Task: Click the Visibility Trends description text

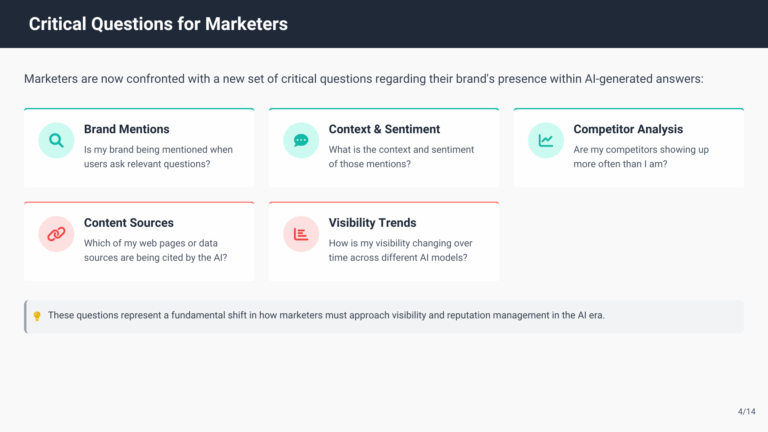Action: 400,250
